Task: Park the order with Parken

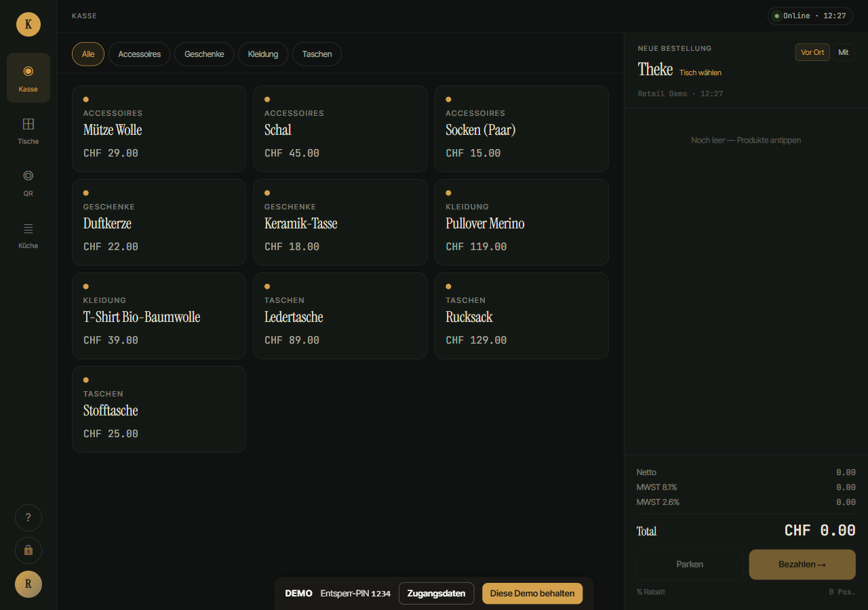Action: (690, 564)
